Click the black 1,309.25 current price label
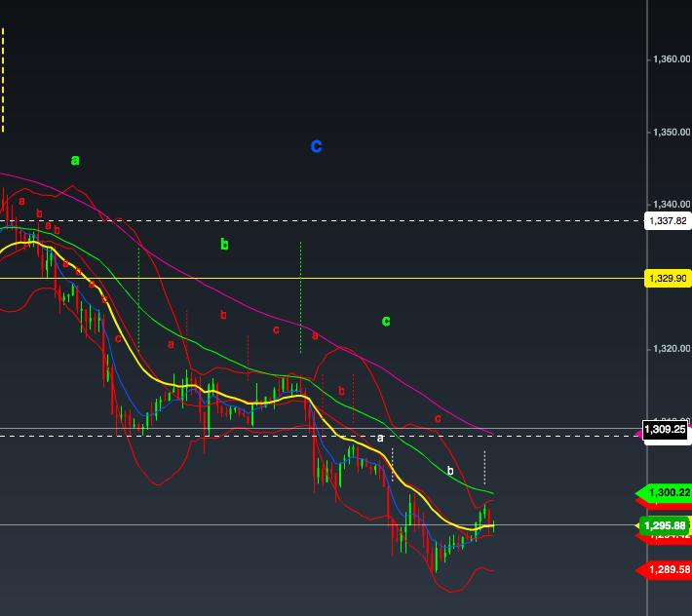The image size is (692, 616). click(665, 429)
